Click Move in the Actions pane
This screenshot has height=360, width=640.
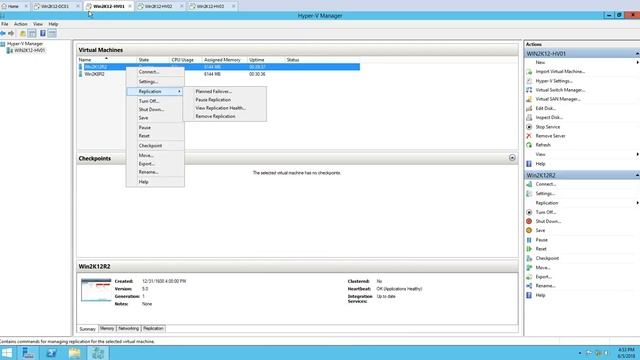[542, 268]
